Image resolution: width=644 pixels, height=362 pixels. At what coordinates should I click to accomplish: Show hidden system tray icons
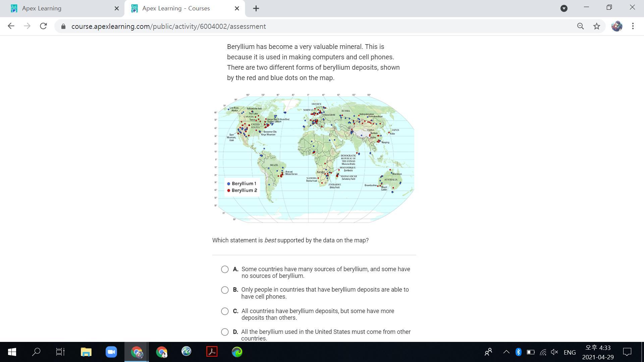click(506, 352)
